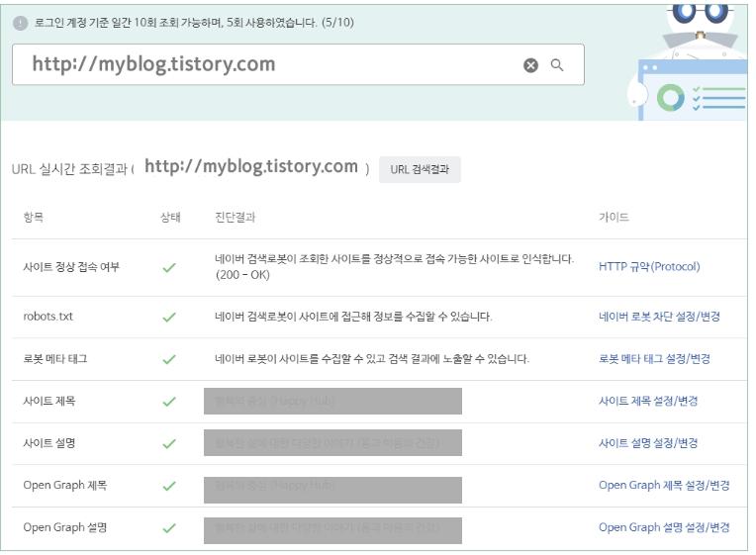Select the 사이트 정상 접속 여부 row label
The height and width of the screenshot is (555, 756).
pyautogui.click(x=71, y=267)
